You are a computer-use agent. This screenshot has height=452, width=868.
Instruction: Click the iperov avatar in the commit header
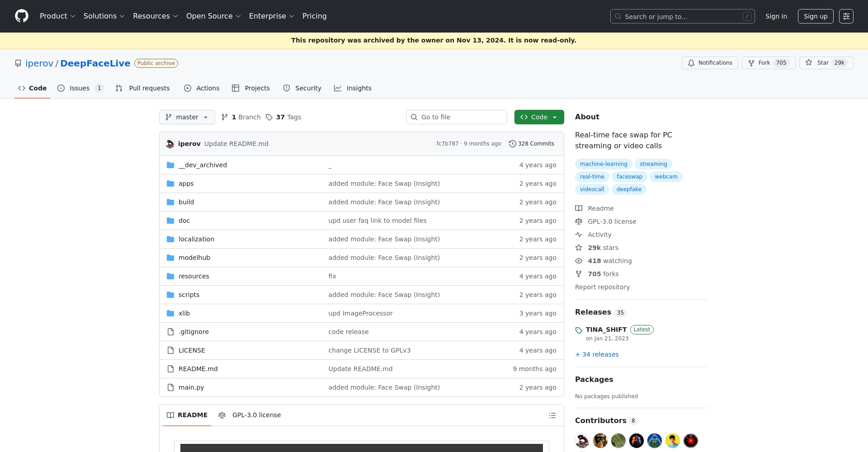(x=170, y=144)
